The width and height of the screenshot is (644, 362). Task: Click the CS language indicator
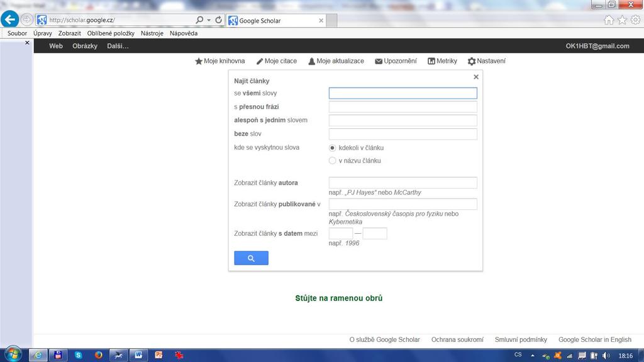[518, 354]
